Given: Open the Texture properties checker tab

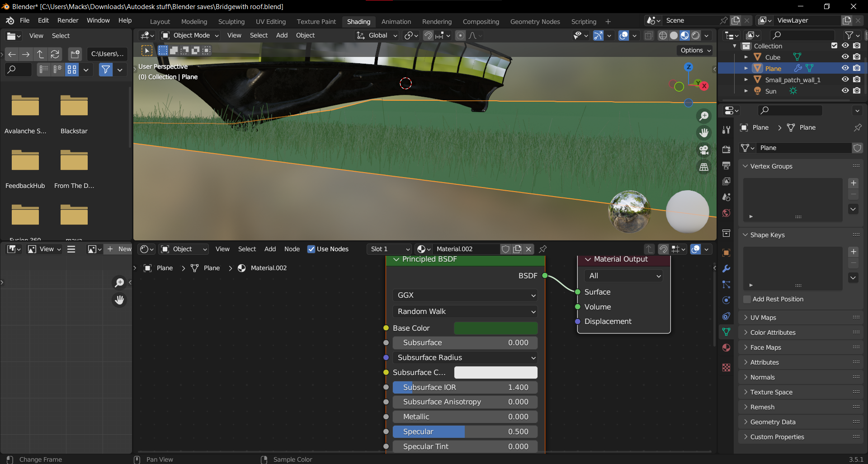Looking at the screenshot, I should (x=726, y=368).
